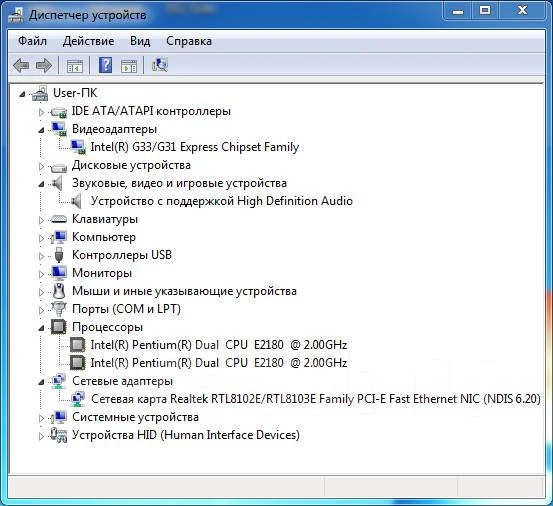Click the Realtek network card icon

point(77,399)
